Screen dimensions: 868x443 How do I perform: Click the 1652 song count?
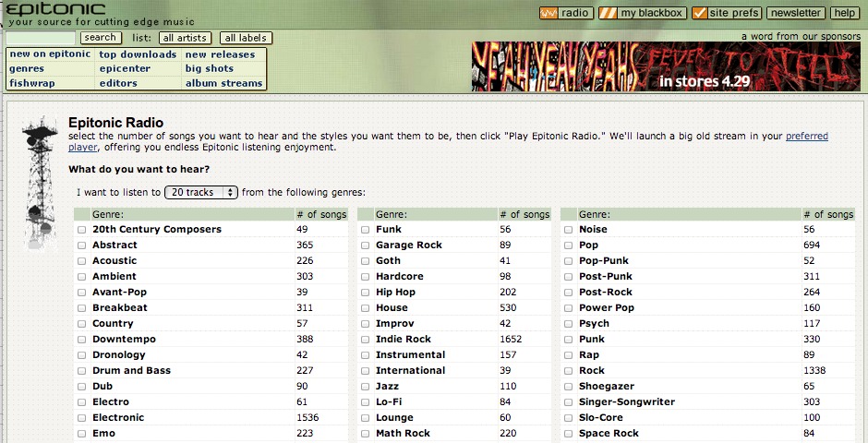coord(511,339)
